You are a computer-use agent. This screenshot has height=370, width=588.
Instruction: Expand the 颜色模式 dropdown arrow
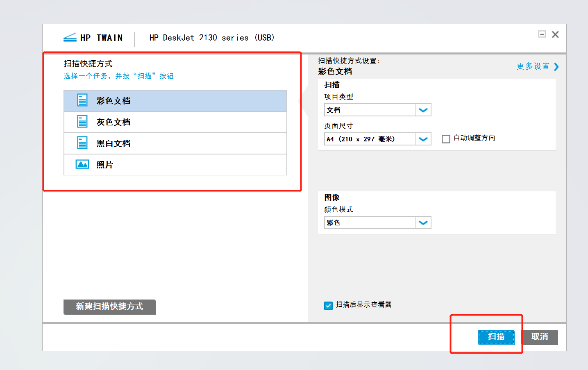click(x=423, y=222)
